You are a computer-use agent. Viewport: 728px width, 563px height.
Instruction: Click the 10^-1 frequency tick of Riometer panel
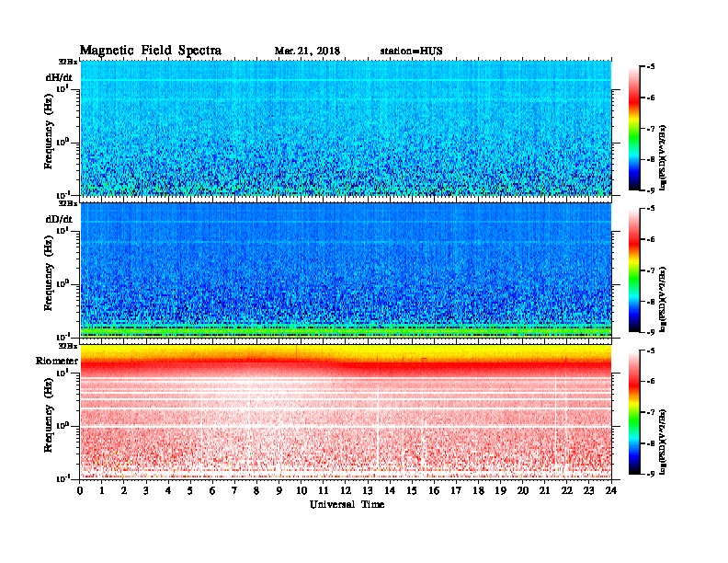coord(63,478)
